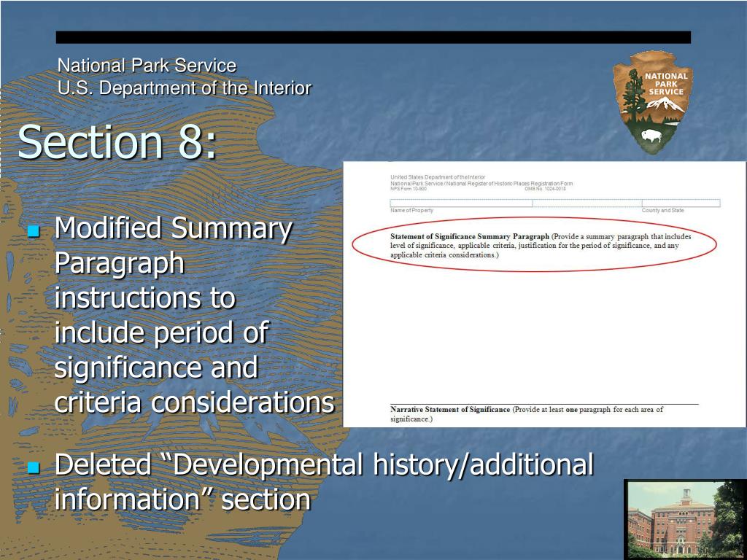Click the 'Modified Summary Paragraph' bullet text
This screenshot has width=747, height=560.
194,315
